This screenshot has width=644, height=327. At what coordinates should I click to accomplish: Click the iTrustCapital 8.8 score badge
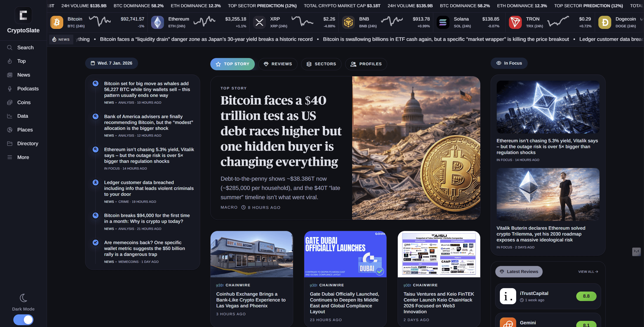pos(586,296)
